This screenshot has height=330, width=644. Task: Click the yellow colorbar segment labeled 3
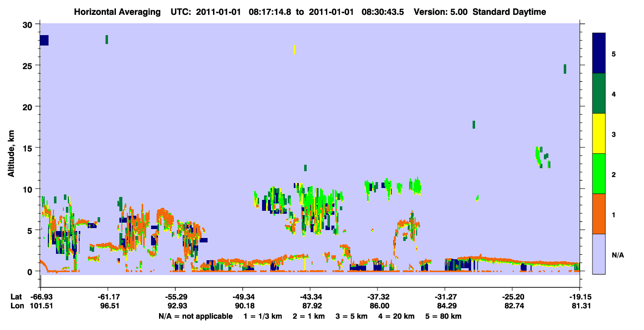[599, 134]
